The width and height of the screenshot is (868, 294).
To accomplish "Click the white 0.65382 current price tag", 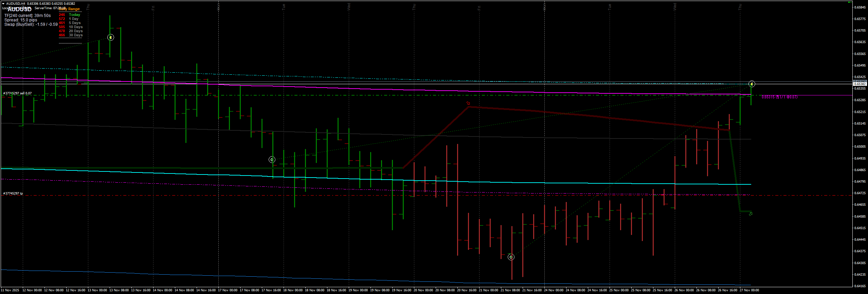I will (860, 84).
